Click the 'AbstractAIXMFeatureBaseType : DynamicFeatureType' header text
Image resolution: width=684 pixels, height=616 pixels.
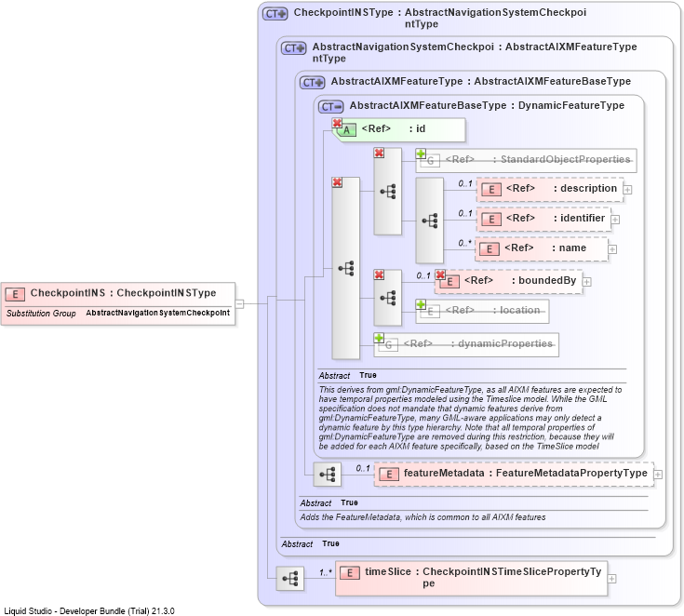coord(487,105)
